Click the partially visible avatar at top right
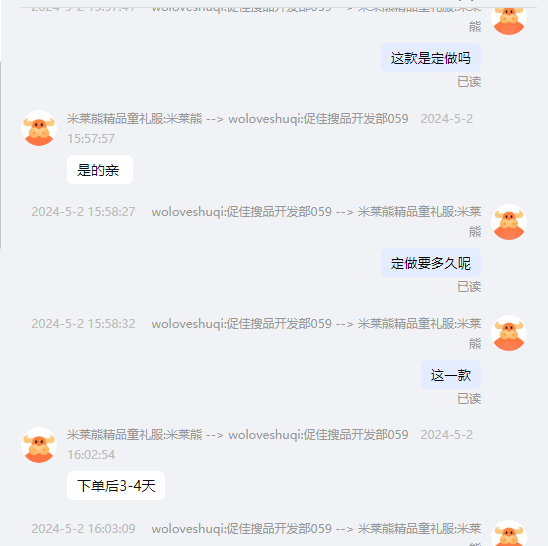Image resolution: width=548 pixels, height=546 pixels. tap(509, 21)
